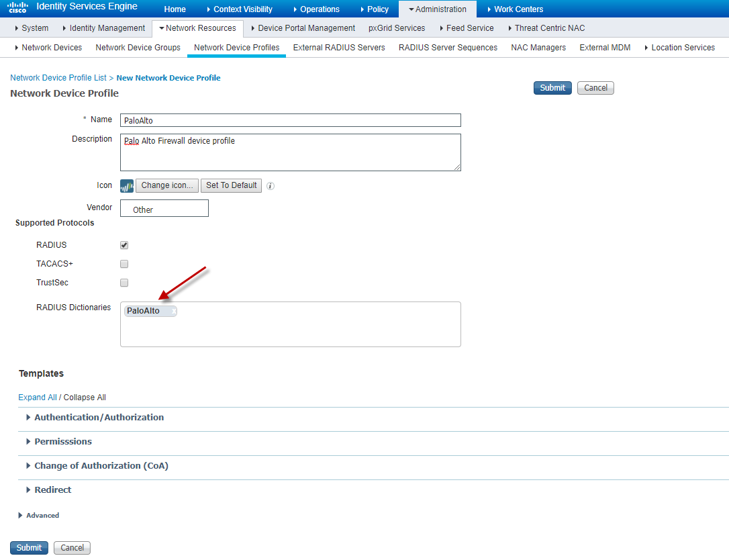This screenshot has width=729, height=560.
Task: Follow the Network Device Profile List breadcrumb
Action: [x=58, y=78]
